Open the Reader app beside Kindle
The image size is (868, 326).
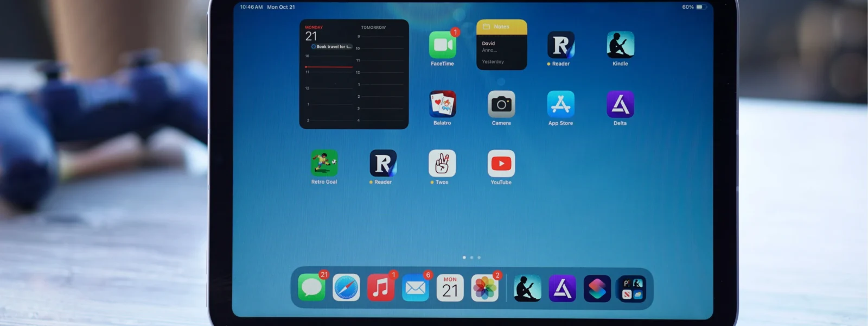[x=561, y=45]
